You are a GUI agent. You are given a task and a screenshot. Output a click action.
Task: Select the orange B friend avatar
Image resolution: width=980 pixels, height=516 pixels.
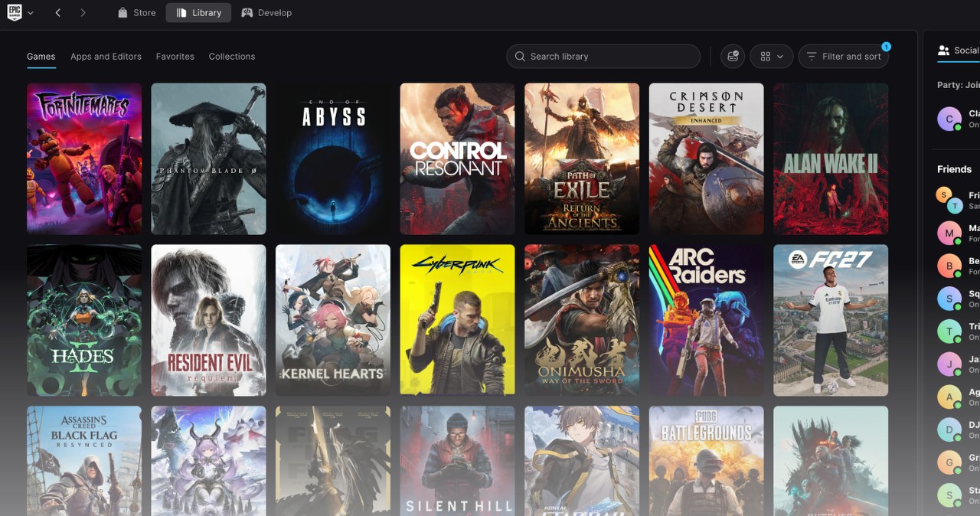[950, 266]
